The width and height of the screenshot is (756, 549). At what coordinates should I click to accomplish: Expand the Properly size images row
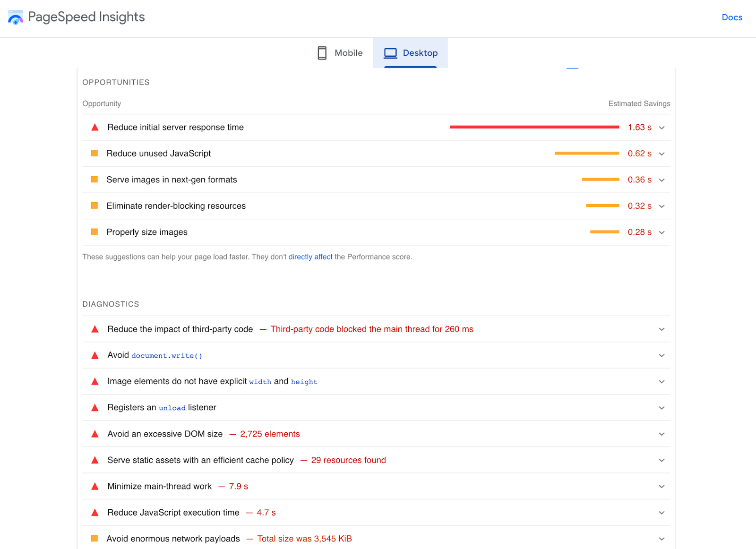click(661, 232)
